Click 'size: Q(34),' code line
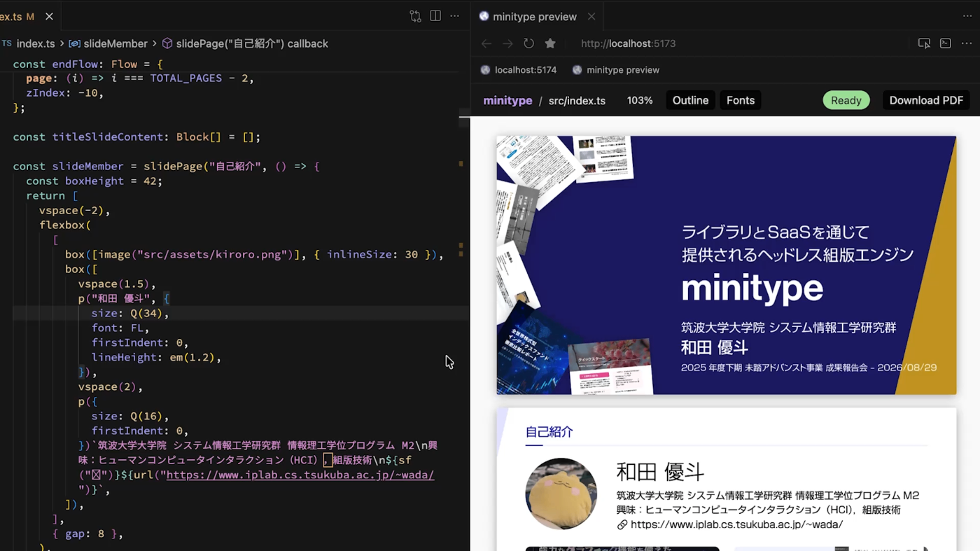 click(x=130, y=313)
